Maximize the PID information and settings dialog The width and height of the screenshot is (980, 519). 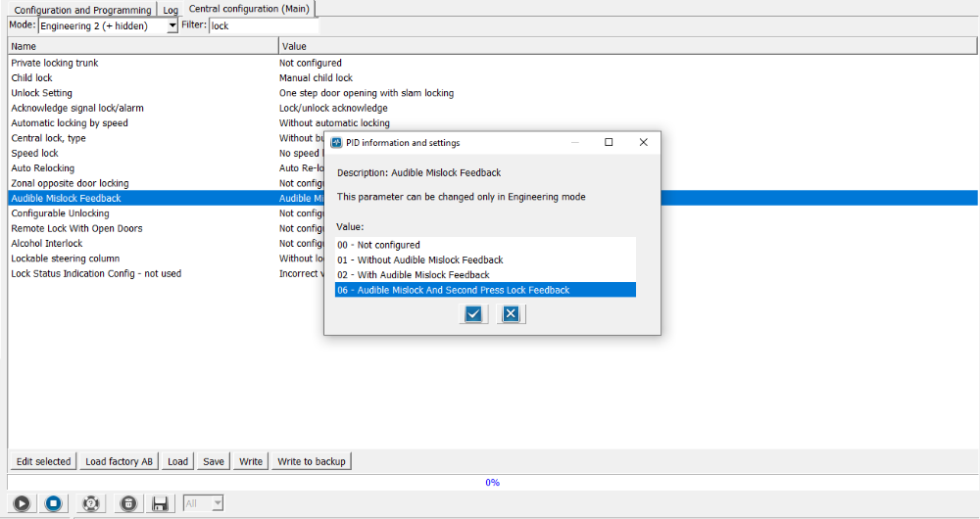tap(609, 142)
